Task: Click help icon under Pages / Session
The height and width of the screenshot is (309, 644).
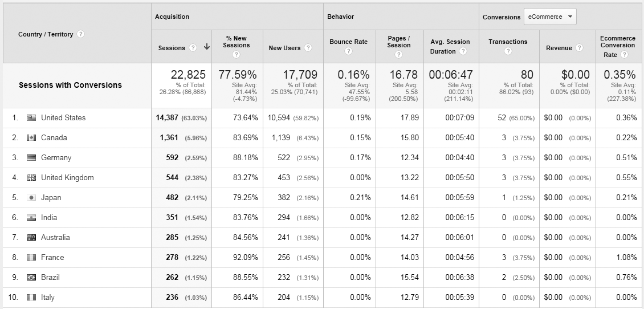Action: click(x=398, y=55)
